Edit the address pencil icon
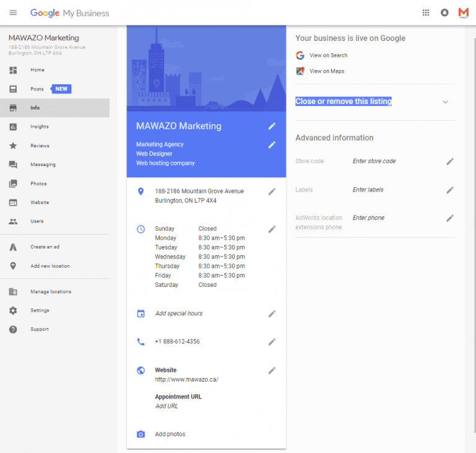 (x=271, y=192)
